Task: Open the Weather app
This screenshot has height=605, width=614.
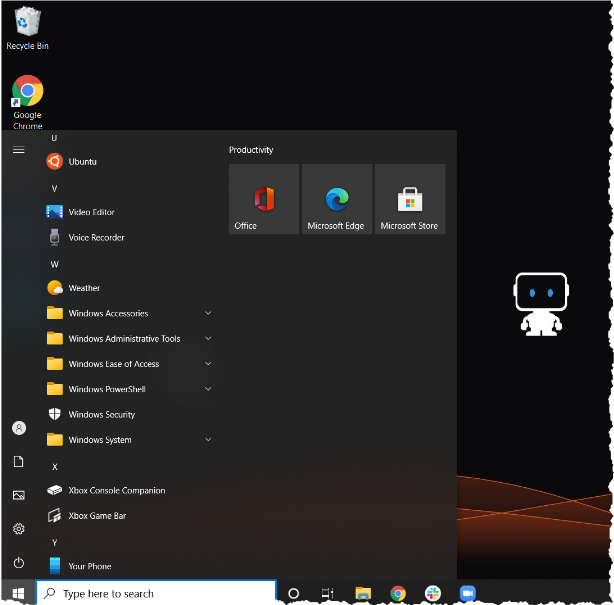Action: (x=84, y=288)
